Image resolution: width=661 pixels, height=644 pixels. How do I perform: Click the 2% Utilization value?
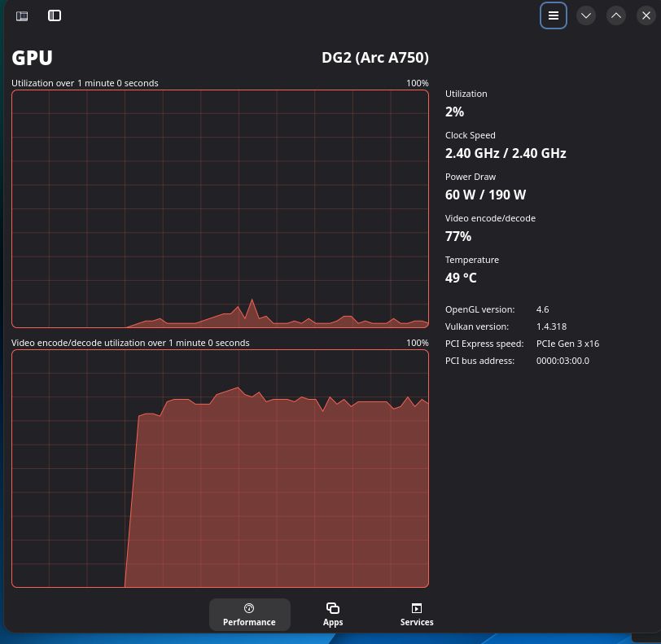(454, 112)
